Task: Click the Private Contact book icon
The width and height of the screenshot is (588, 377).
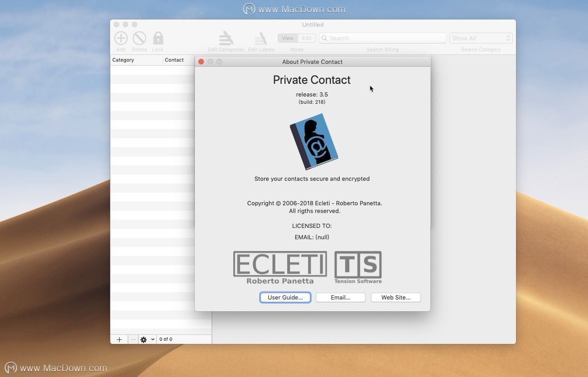Action: 314,141
